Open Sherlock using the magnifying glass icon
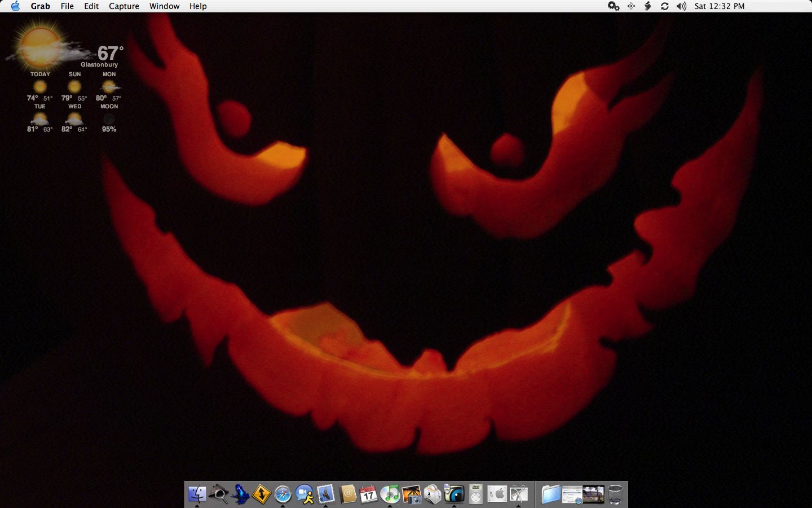Screen dimensions: 812x508 (x=219, y=494)
